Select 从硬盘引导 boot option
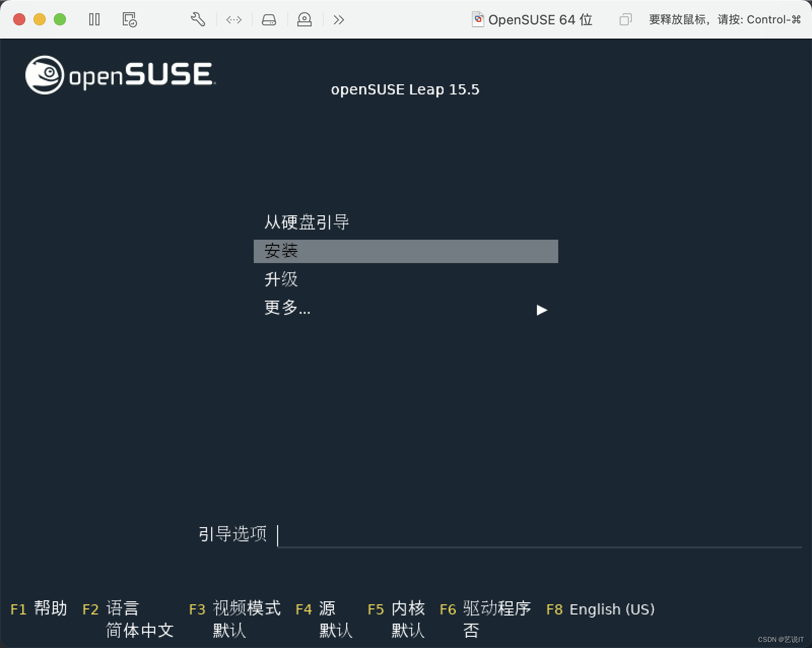Viewport: 812px width, 648px height. [x=307, y=222]
